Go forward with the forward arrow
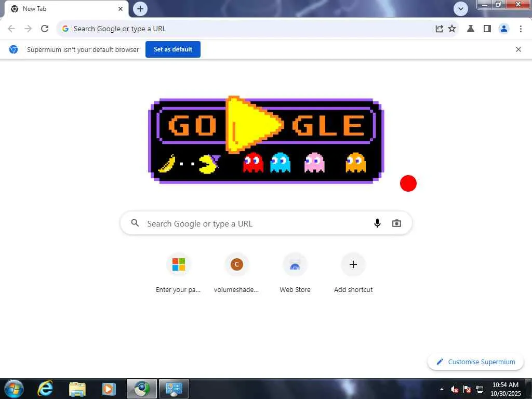The width and height of the screenshot is (532, 399). (x=28, y=29)
